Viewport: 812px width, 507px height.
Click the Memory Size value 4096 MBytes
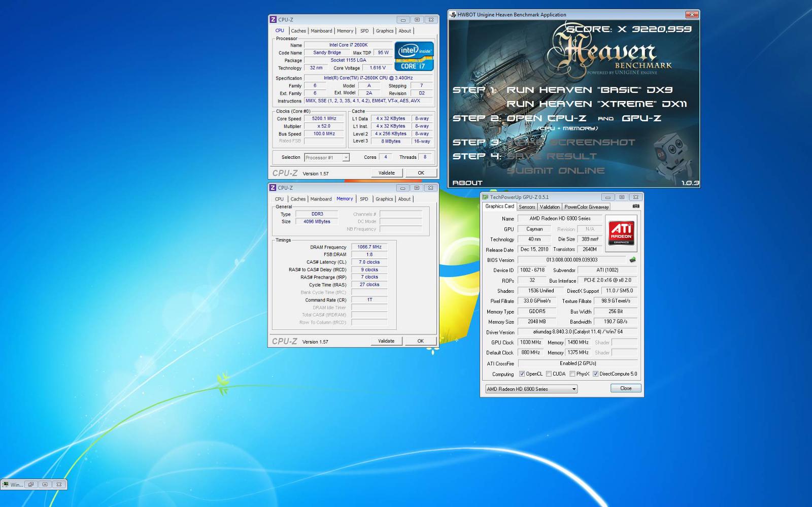tap(317, 222)
